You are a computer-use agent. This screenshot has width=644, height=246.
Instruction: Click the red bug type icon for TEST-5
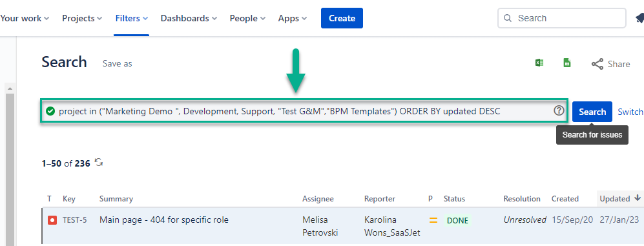tap(52, 221)
